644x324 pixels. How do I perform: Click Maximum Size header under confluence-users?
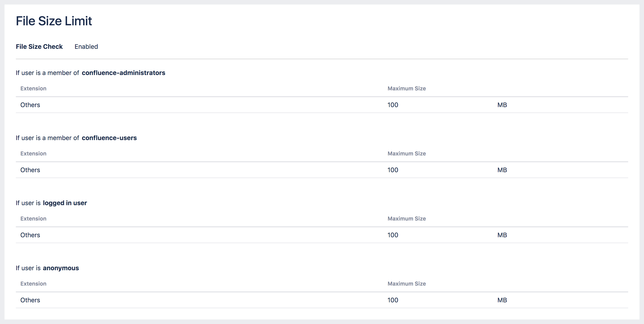[x=407, y=154]
